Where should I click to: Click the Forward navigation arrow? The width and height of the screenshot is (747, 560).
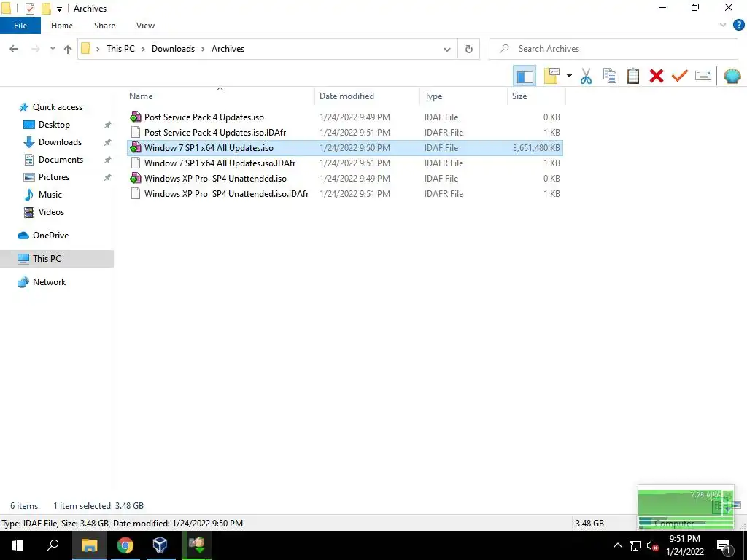pyautogui.click(x=35, y=49)
